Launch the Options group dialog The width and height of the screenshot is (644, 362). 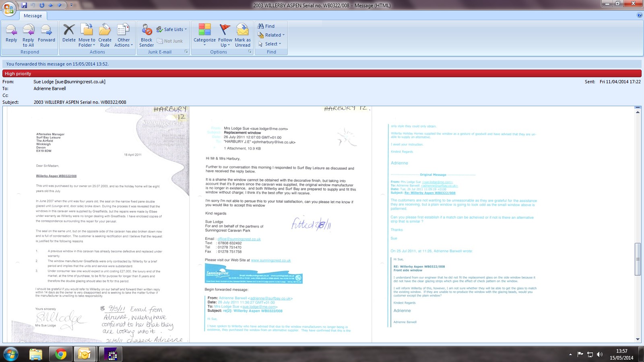(x=250, y=51)
